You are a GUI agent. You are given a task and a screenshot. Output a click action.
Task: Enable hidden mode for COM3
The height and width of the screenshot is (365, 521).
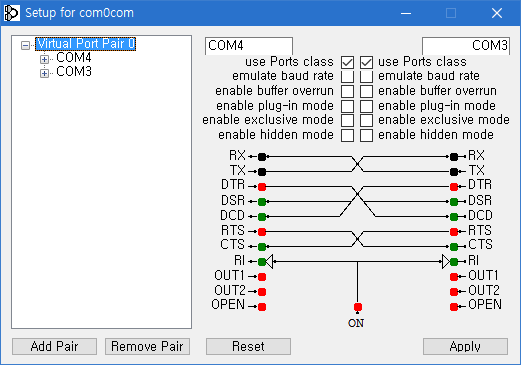pyautogui.click(x=366, y=135)
